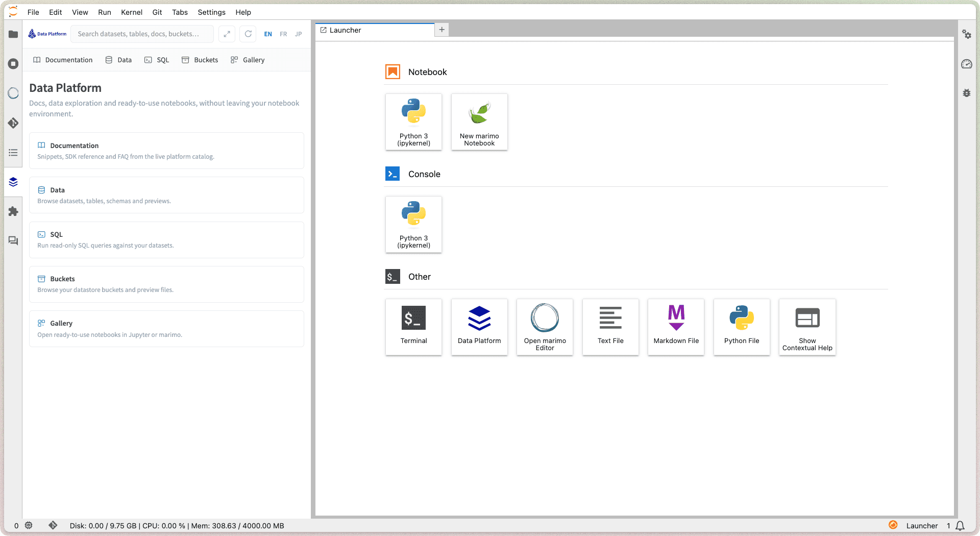Viewport: 980px width, 536px height.
Task: Open the chat bubbles icon in left sidebar
Action: coord(13,241)
